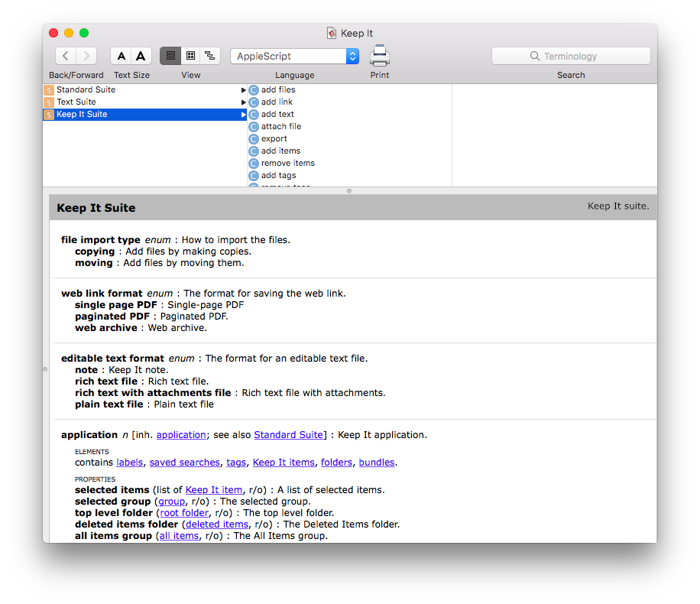Expand Text Suite disclosure arrow
The width and height of the screenshot is (700, 604).
pyautogui.click(x=243, y=102)
